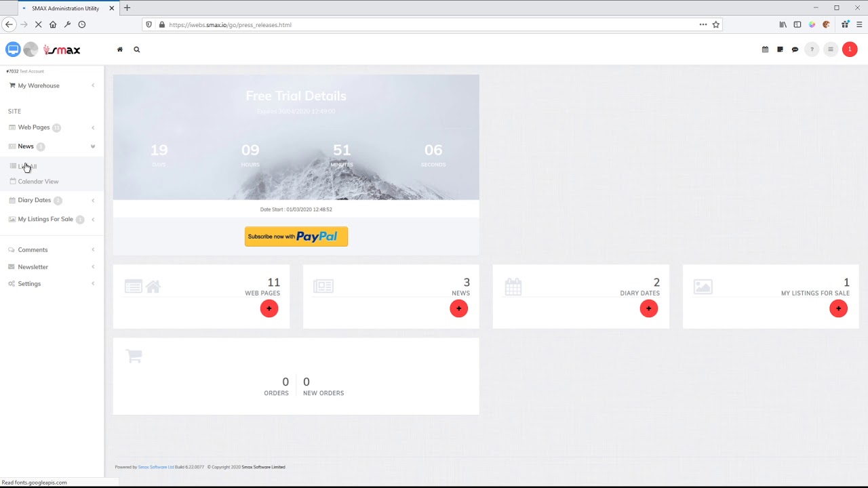Expand the Newsletter menu chevron

coord(93,267)
